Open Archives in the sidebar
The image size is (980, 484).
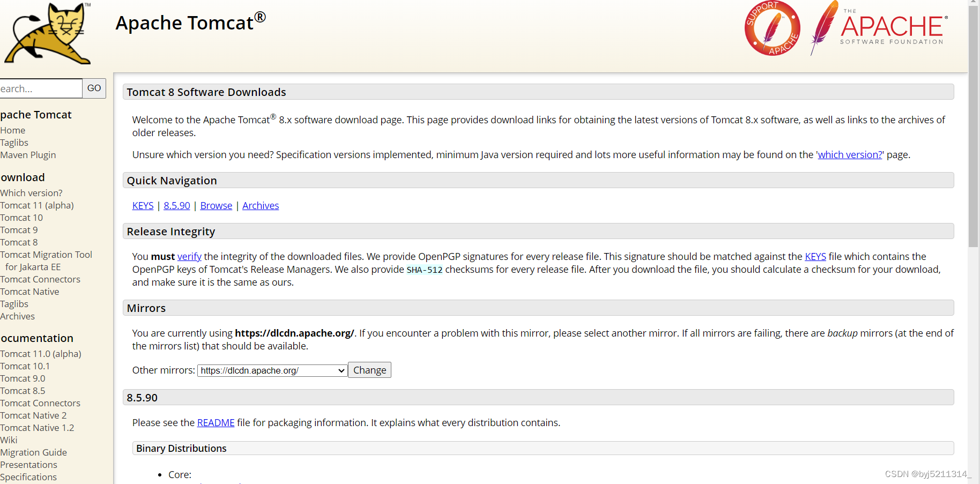click(x=17, y=316)
